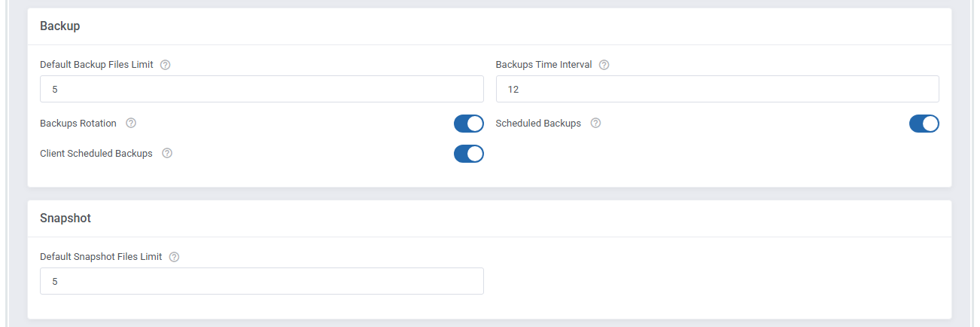
Task: Click the "Client Scheduled Backups" label text
Action: tap(96, 154)
